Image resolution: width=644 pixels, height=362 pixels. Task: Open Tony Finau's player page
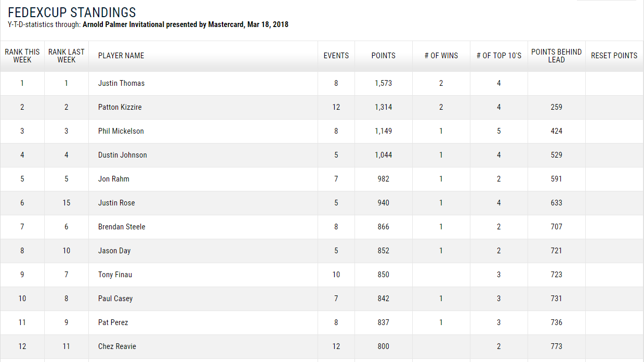[x=115, y=275]
